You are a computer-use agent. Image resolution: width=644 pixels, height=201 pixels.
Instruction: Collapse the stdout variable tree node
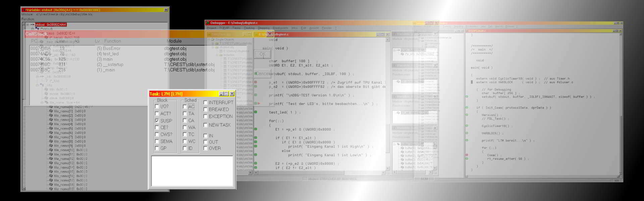click(28, 25)
